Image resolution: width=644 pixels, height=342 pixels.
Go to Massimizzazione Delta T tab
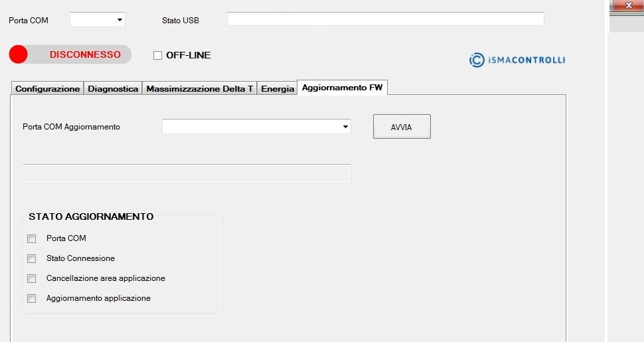(x=199, y=89)
